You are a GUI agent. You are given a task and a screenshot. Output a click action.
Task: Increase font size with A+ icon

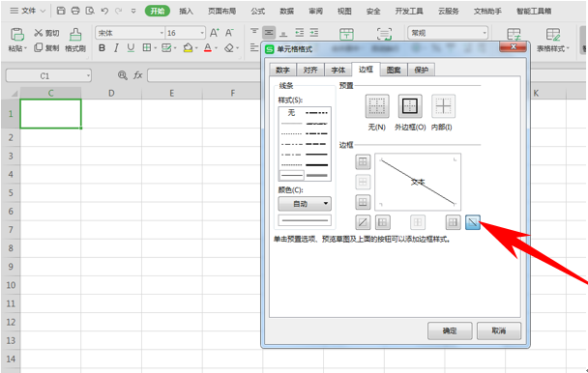pyautogui.click(x=214, y=33)
